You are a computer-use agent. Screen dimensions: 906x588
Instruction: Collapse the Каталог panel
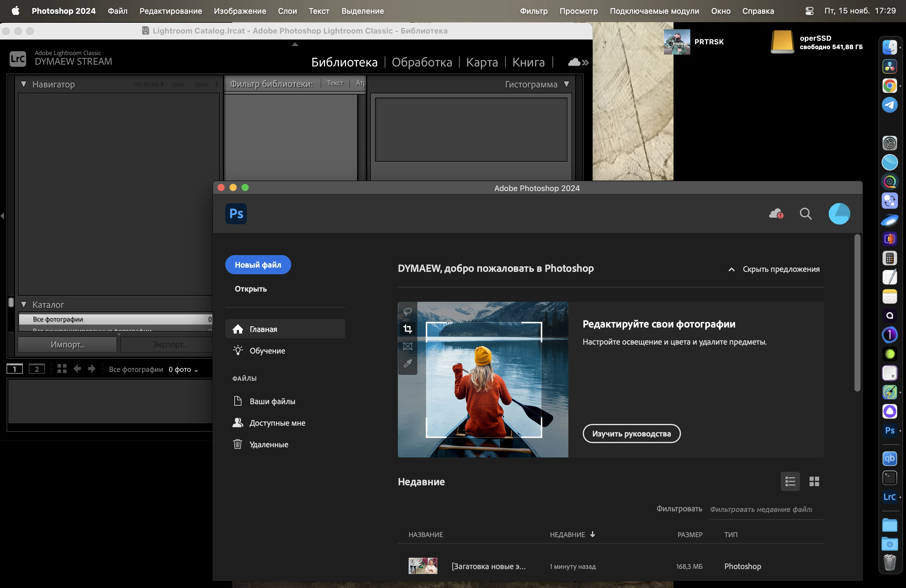click(x=24, y=304)
